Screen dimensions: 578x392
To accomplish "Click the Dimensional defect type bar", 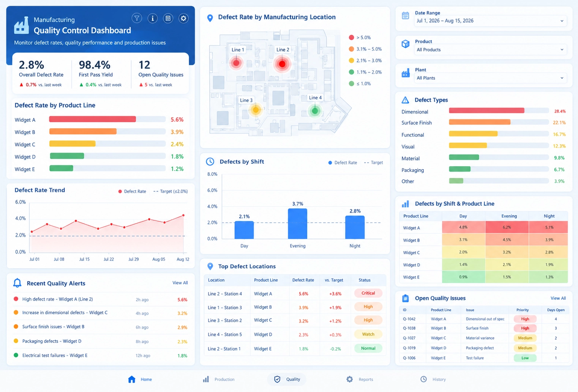I will pyautogui.click(x=486, y=111).
